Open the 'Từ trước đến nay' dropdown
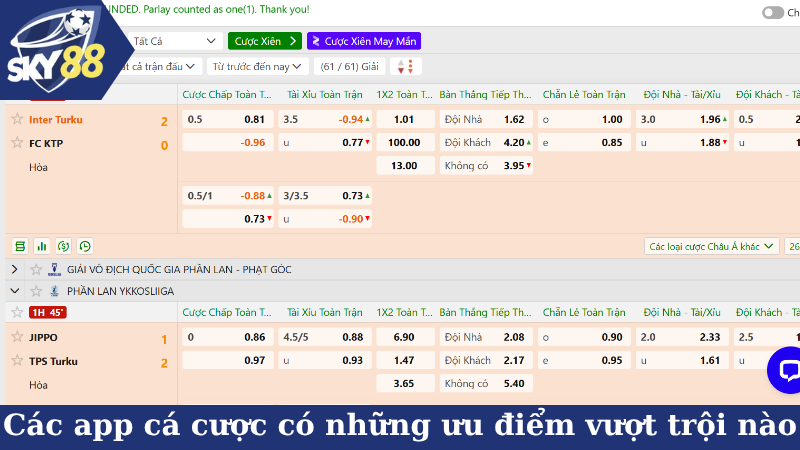800x450 pixels. (x=256, y=67)
